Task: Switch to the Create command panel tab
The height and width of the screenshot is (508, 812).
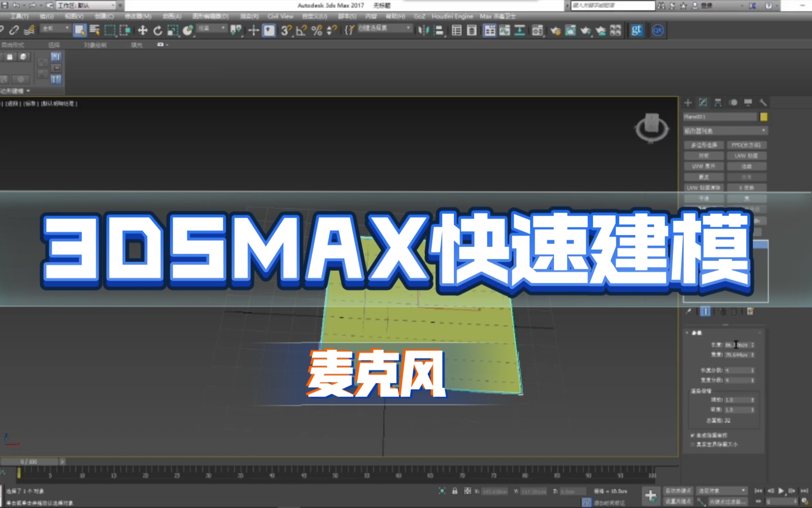Action: [688, 103]
